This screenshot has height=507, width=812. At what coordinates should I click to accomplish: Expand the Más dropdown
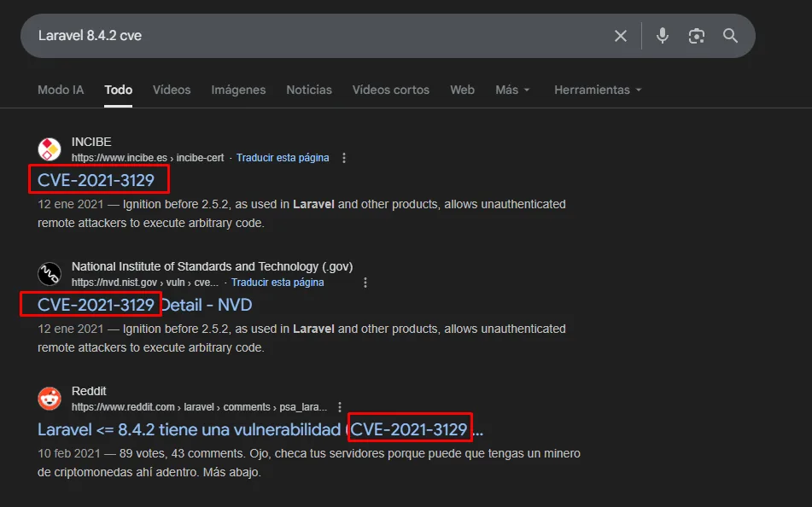512,90
